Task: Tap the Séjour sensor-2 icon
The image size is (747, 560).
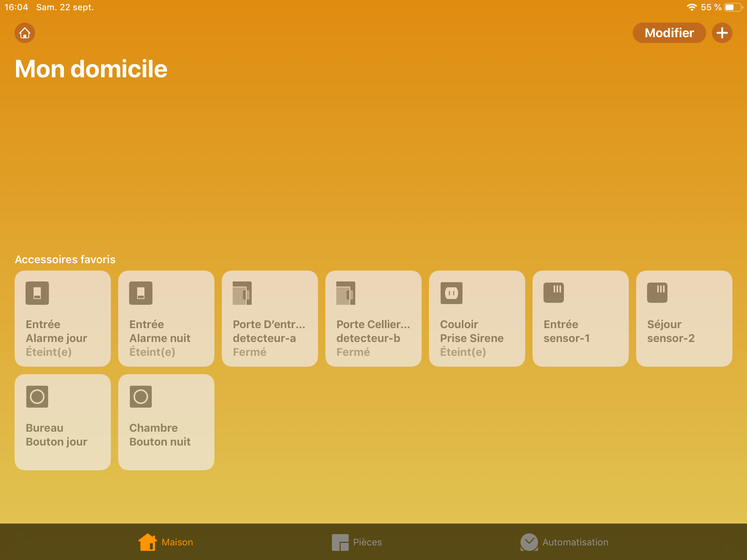Action: [657, 292]
